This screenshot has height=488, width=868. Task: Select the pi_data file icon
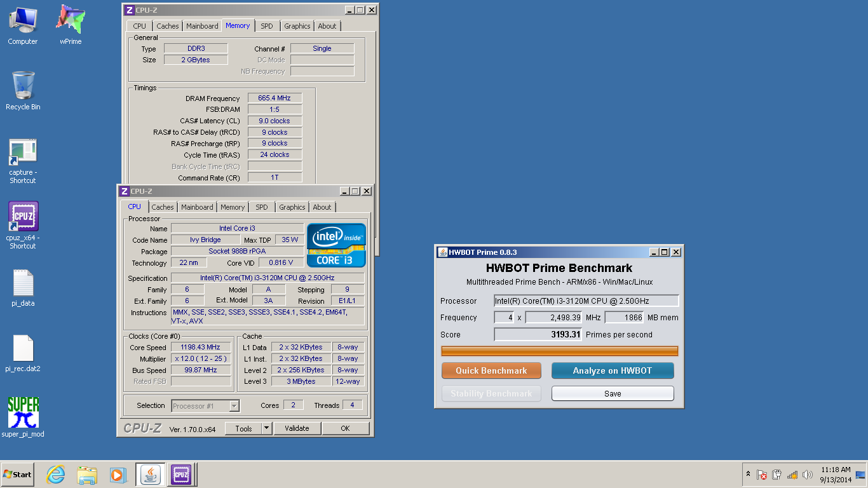pyautogui.click(x=23, y=288)
